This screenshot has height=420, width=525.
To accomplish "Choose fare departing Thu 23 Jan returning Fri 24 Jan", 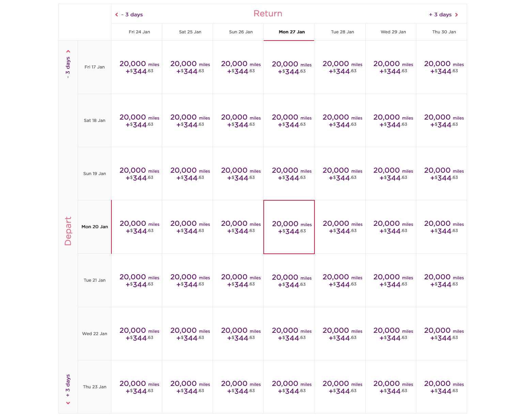I will pos(137,387).
